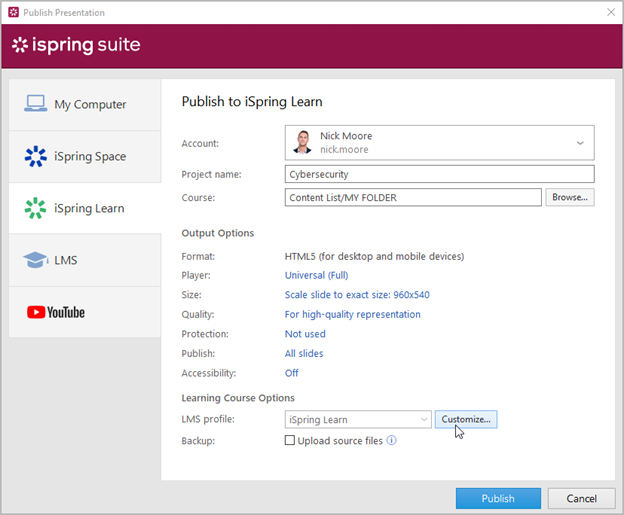Click the Not used protection link
624x515 pixels.
pos(305,334)
